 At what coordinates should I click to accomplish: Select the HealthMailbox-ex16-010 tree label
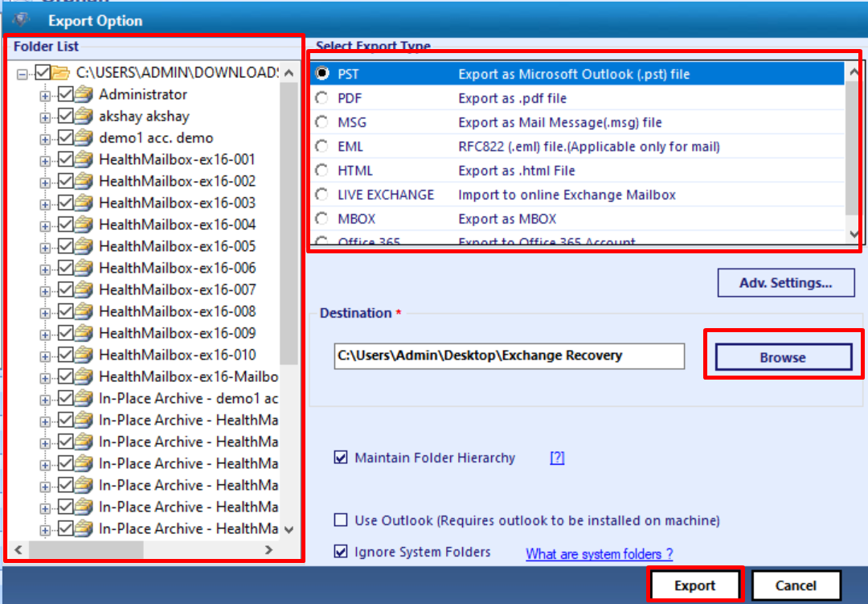tap(177, 355)
